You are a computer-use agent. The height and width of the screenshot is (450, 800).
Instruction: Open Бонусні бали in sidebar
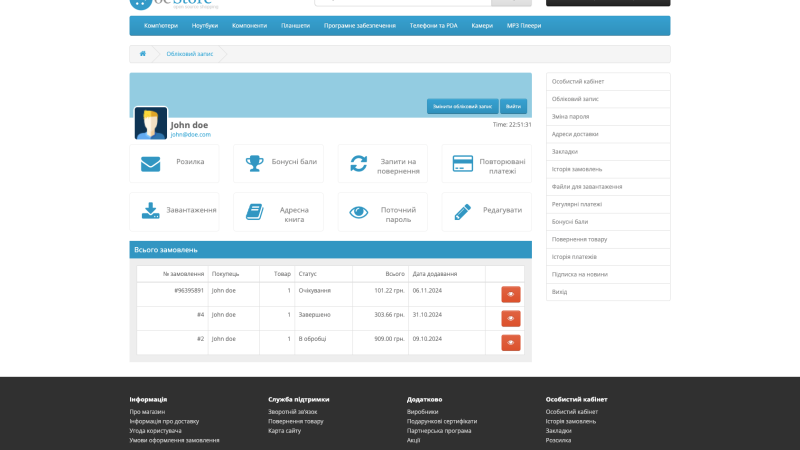[x=608, y=221]
